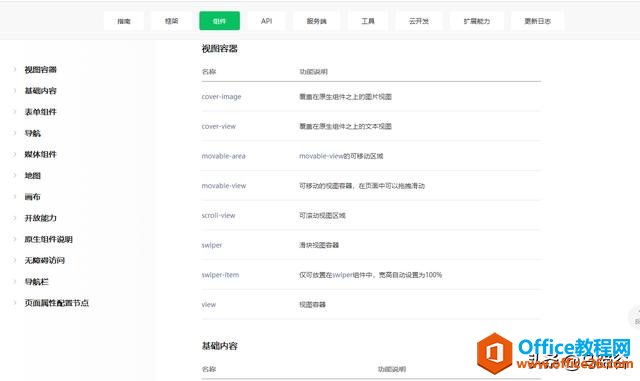Expand chevron beside 媒体组件 in sidebar
Viewport: 640px width, 381px height.
tap(15, 154)
